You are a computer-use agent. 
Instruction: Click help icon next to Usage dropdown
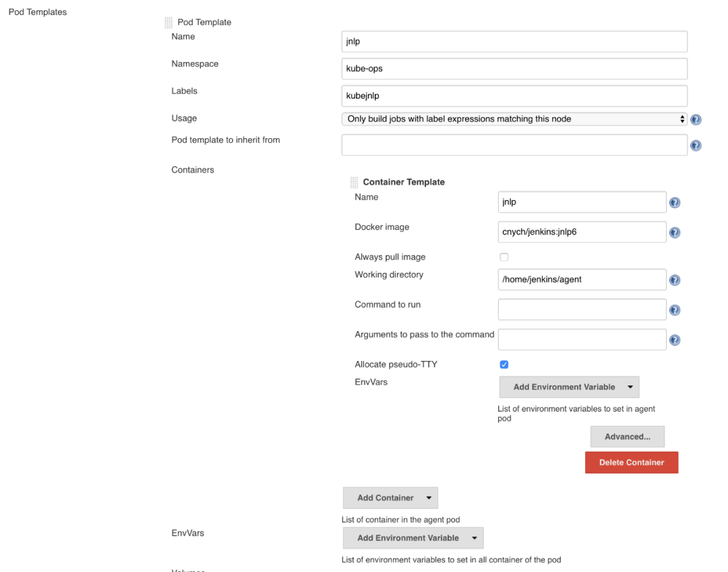pyautogui.click(x=696, y=119)
